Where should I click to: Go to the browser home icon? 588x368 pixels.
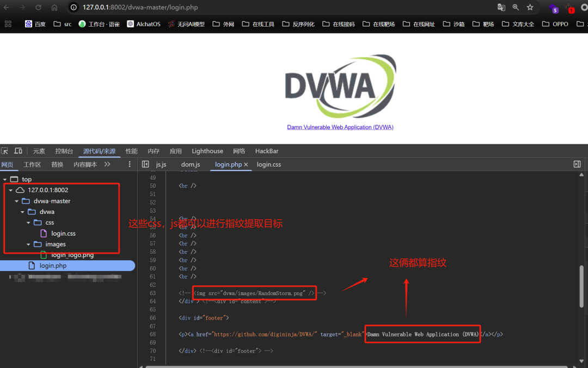54,7
